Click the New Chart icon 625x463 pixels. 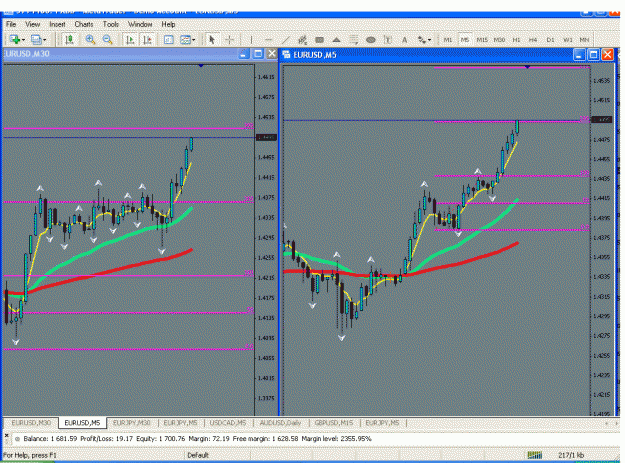click(x=15, y=39)
